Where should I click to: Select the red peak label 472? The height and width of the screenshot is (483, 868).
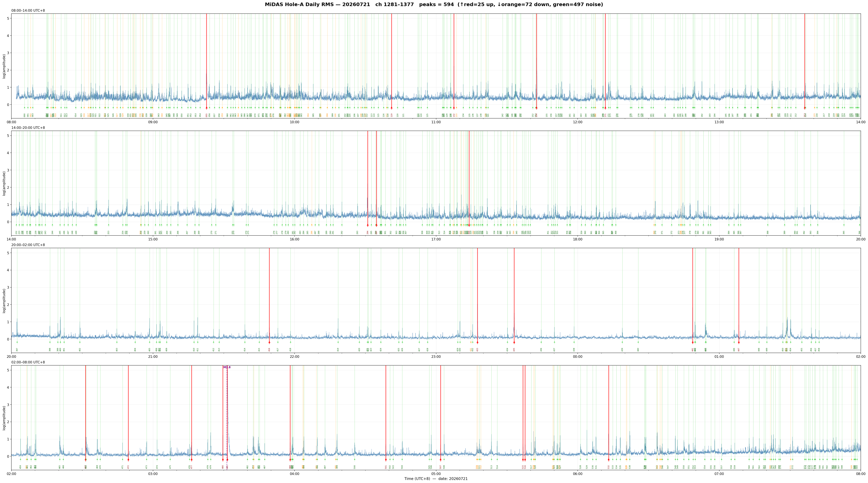click(128, 467)
